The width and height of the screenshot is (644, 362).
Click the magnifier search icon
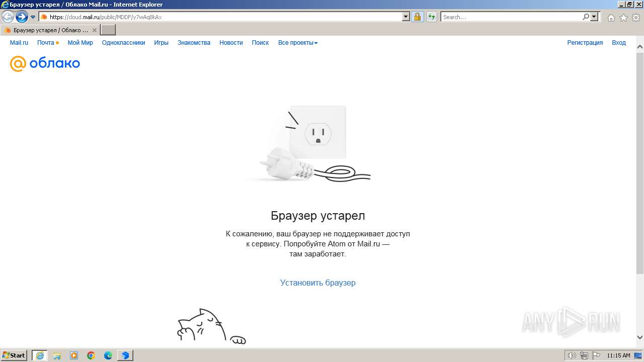click(586, 17)
